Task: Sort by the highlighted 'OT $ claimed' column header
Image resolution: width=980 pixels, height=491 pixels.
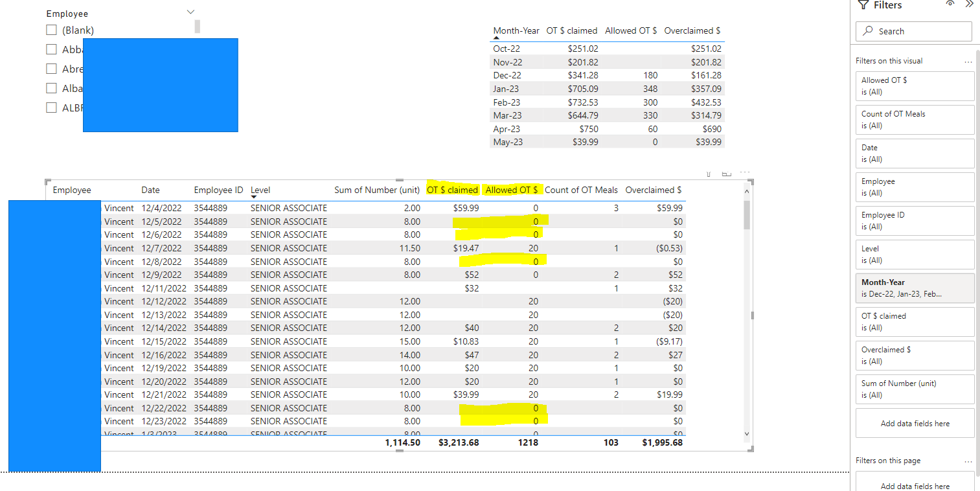Action: [452, 190]
